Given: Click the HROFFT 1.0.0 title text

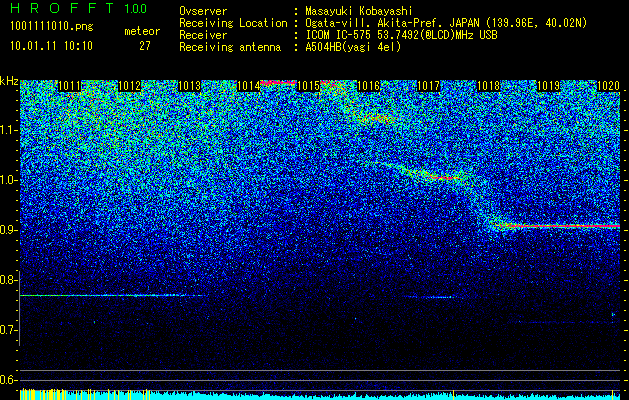Looking at the screenshot, I should tap(78, 8).
